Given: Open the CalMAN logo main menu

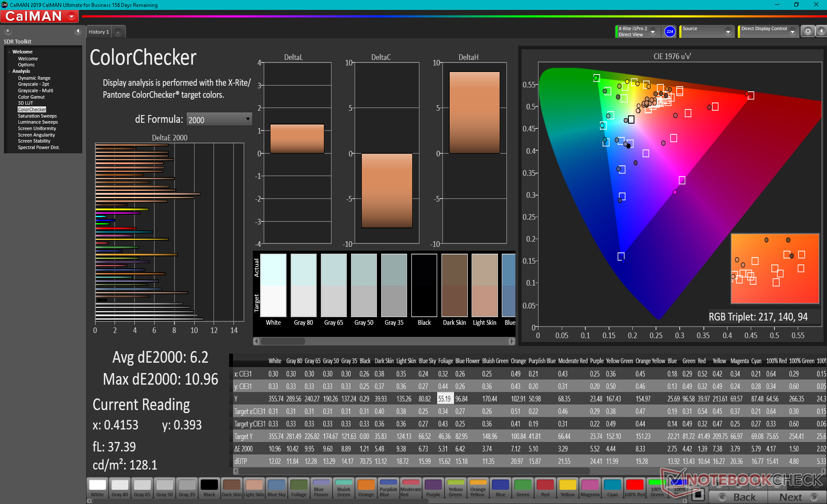Looking at the screenshot, I should 40,16.
